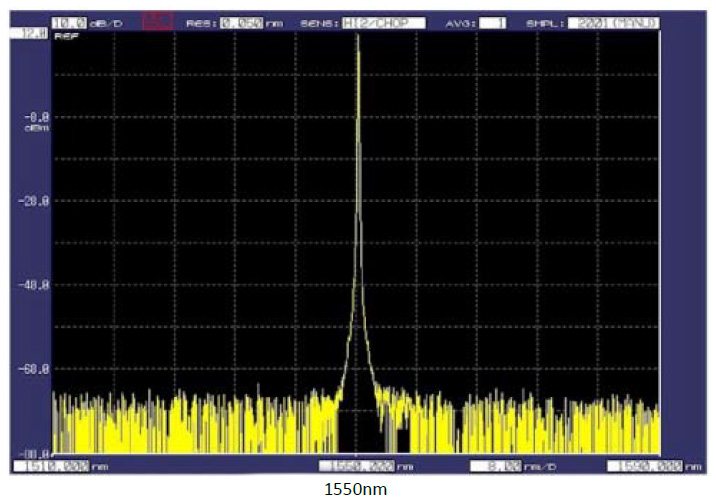Image resolution: width=716 pixels, height=503 pixels.
Task: Click the base of the peak at -60 dB
Action: (x=357, y=369)
